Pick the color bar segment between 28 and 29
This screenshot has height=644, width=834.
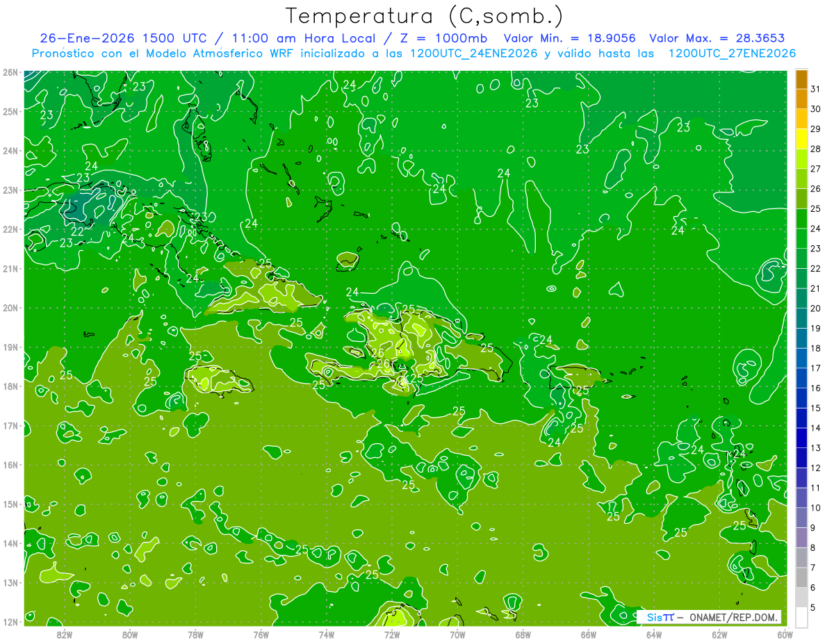pyautogui.click(x=801, y=139)
